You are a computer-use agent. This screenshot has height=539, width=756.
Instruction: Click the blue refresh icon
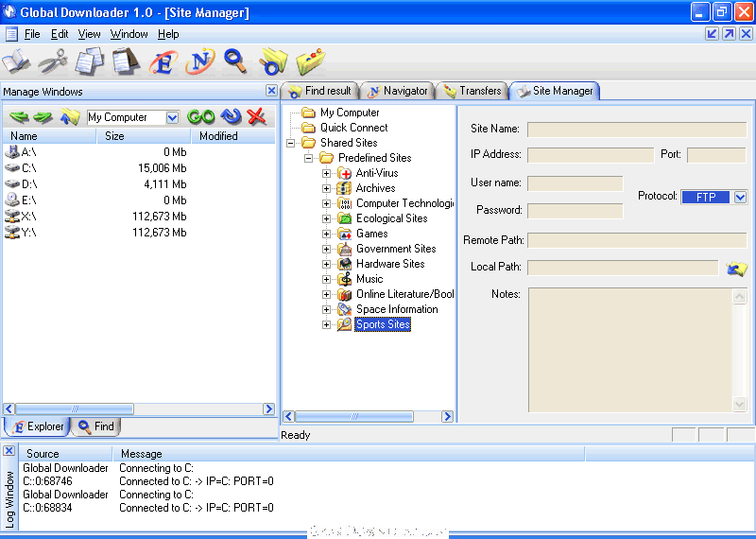(231, 116)
